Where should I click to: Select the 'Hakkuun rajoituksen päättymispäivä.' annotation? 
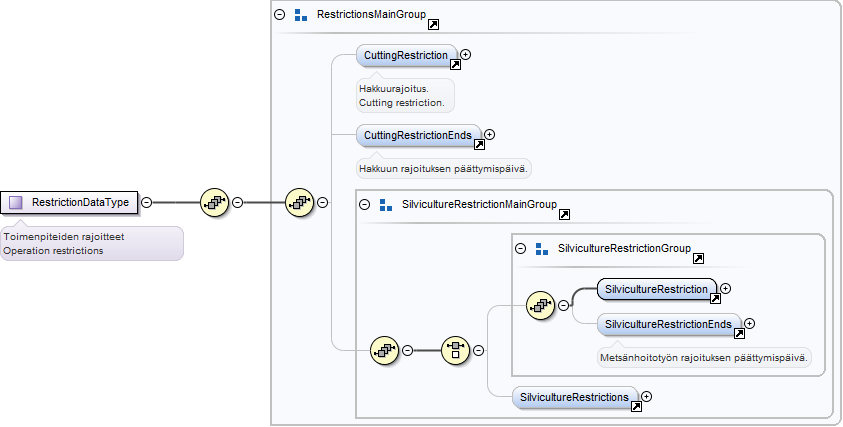point(444,169)
